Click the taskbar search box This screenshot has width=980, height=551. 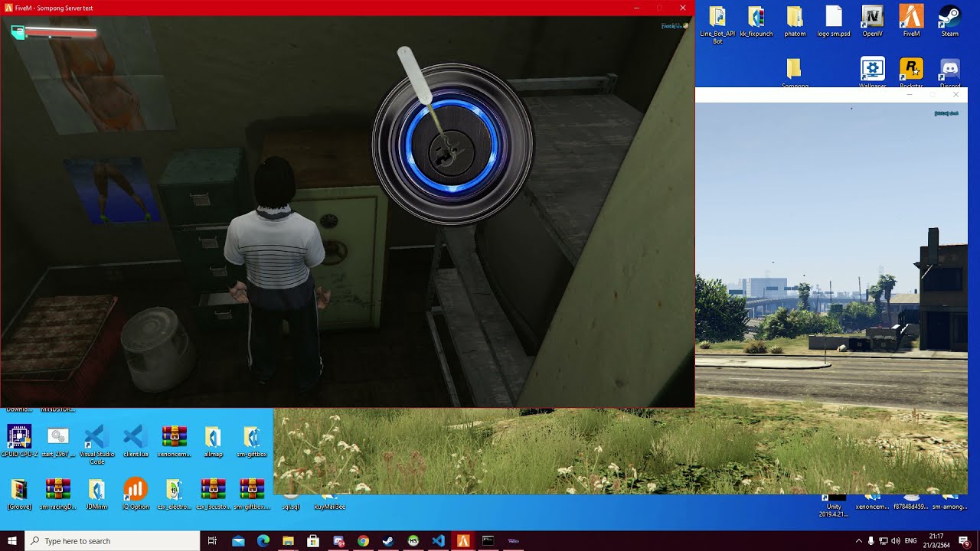[113, 541]
